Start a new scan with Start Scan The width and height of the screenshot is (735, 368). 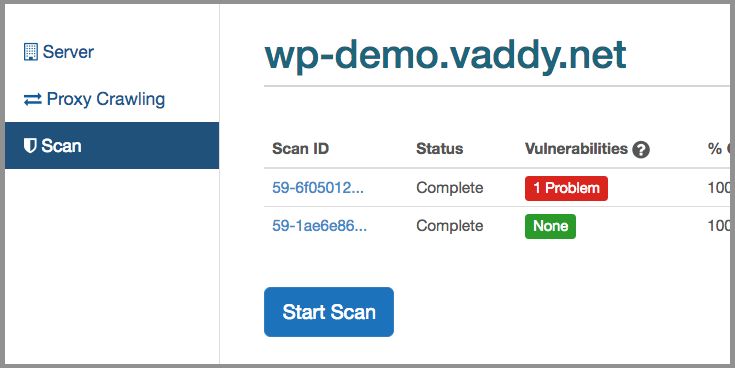click(x=329, y=312)
